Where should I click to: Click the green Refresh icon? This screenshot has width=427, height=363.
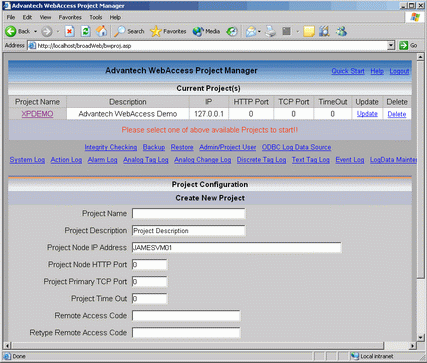[86, 31]
